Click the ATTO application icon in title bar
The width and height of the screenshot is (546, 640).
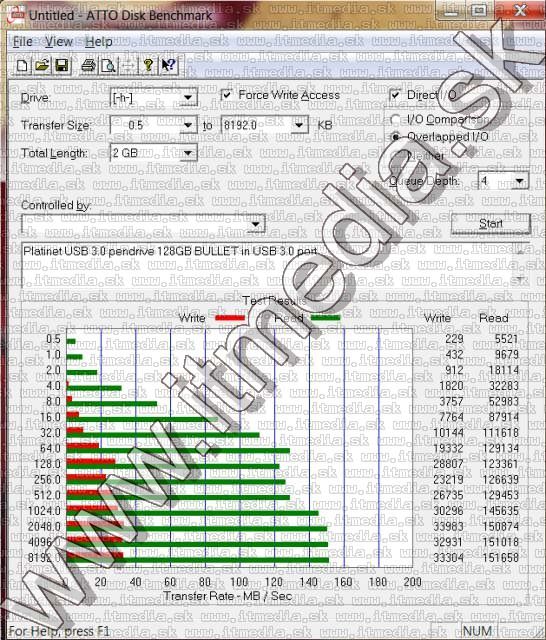point(16,15)
